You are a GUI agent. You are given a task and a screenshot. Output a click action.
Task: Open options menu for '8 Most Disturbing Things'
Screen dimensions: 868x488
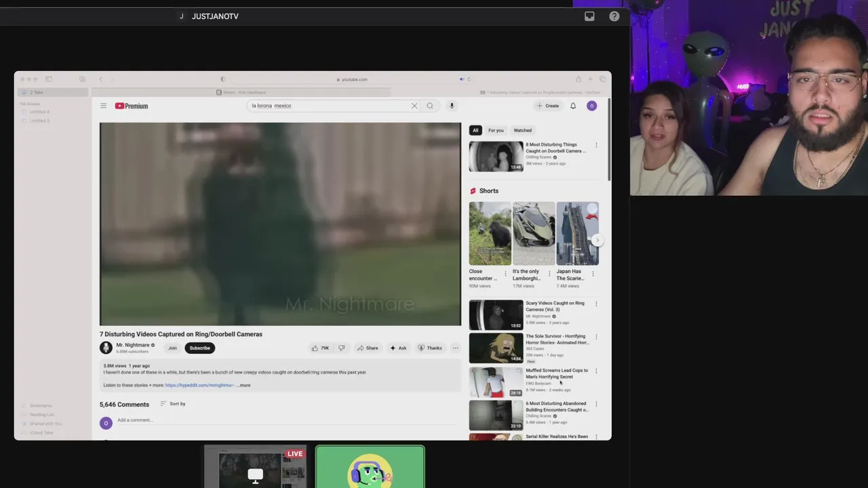click(596, 145)
